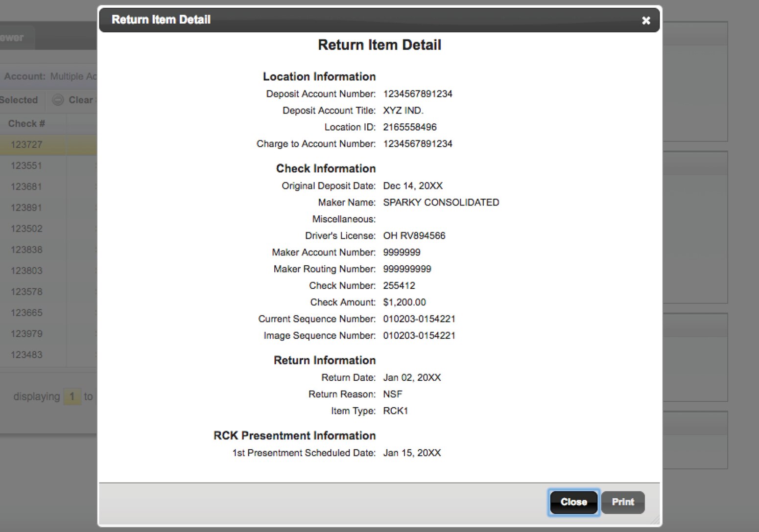Select check row 123681
Viewport: 759px width, 532px height.
[x=27, y=187]
